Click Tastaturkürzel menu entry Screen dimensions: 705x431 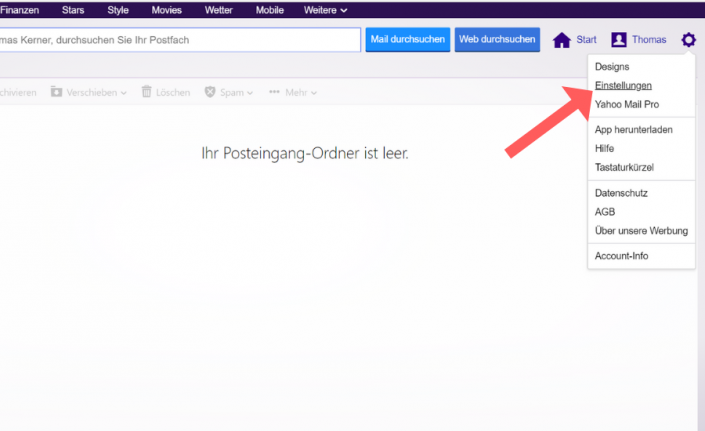point(624,167)
